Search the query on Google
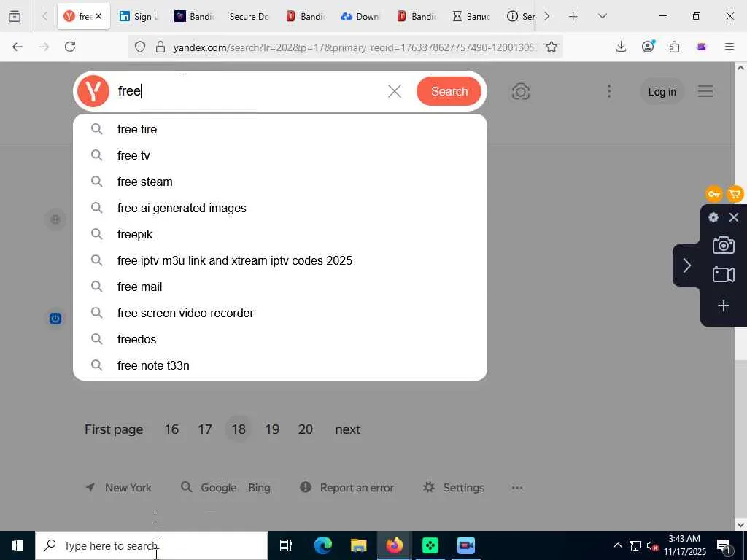Viewport: 747px width, 560px height. [219, 488]
